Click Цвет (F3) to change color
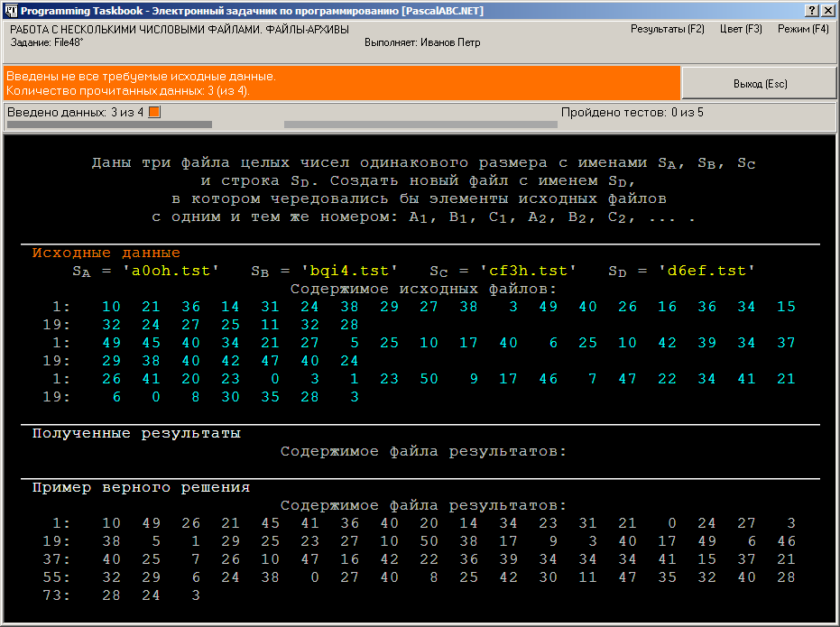Screen dimensions: 840x627 (741, 29)
